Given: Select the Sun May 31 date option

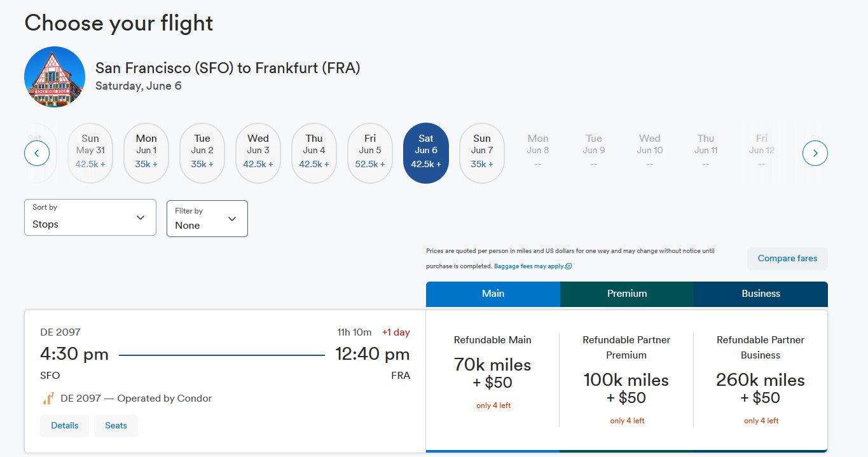Looking at the screenshot, I should 90,153.
